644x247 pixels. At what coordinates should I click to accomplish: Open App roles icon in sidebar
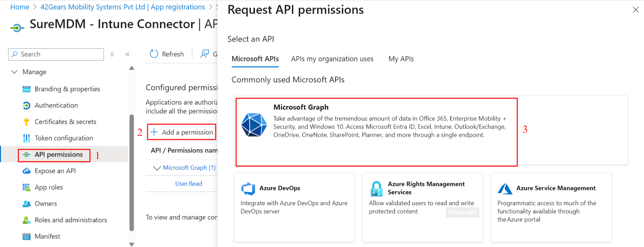point(27,187)
